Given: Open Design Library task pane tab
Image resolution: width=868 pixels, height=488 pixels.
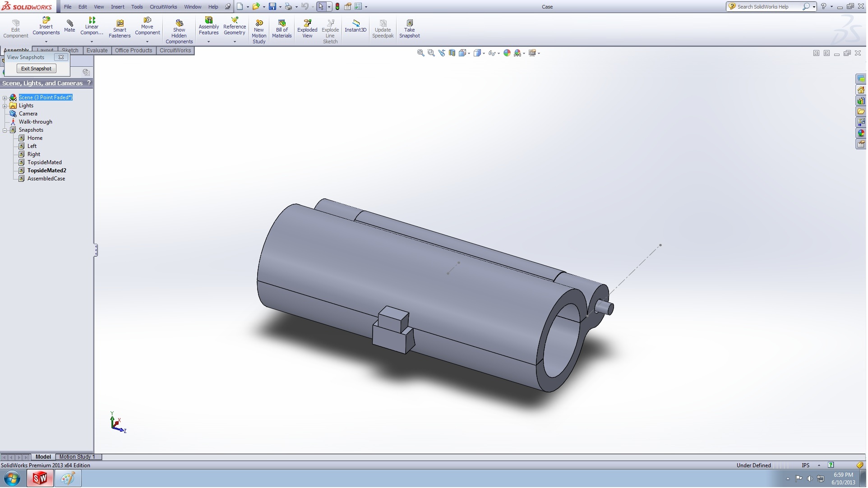Looking at the screenshot, I should pyautogui.click(x=861, y=101).
